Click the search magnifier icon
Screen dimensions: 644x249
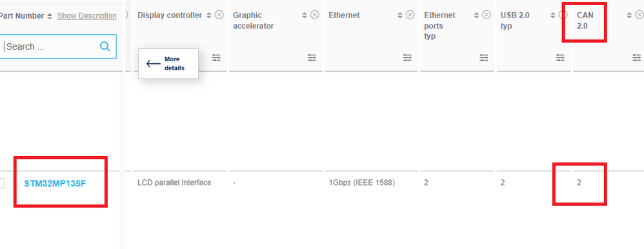click(105, 46)
